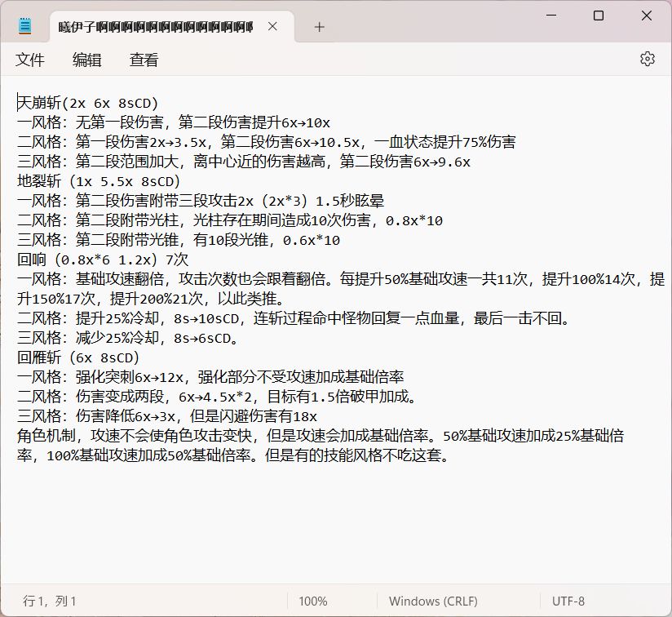Click text 第二段范围加大
The width and height of the screenshot is (672, 617).
127,162
